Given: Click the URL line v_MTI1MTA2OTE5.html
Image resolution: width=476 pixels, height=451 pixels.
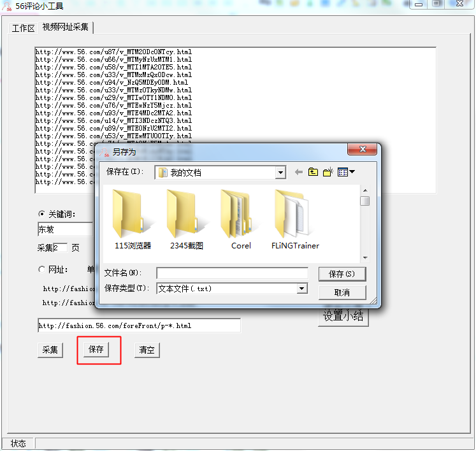Looking at the screenshot, I should coord(113,67).
